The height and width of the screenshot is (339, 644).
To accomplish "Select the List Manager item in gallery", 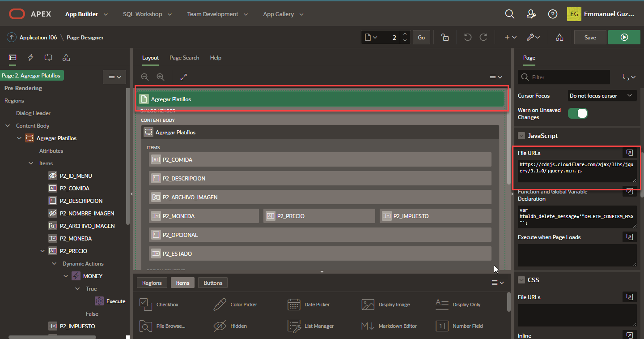I will pyautogui.click(x=310, y=326).
